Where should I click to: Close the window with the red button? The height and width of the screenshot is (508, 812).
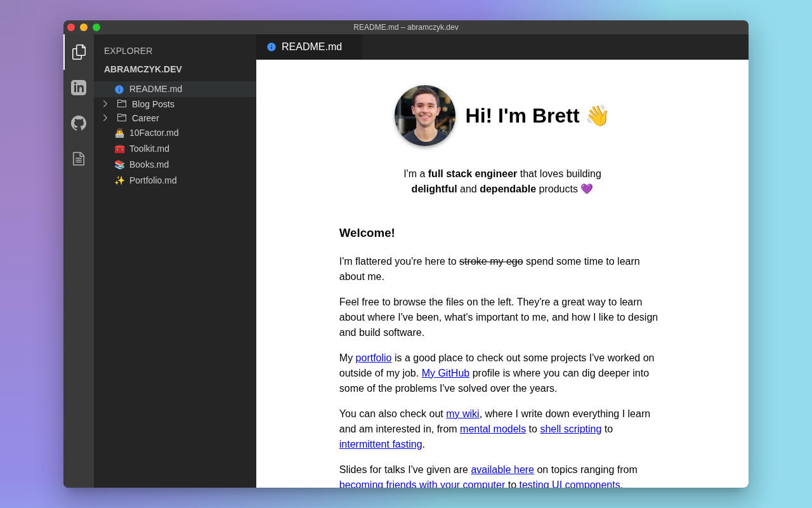(71, 27)
